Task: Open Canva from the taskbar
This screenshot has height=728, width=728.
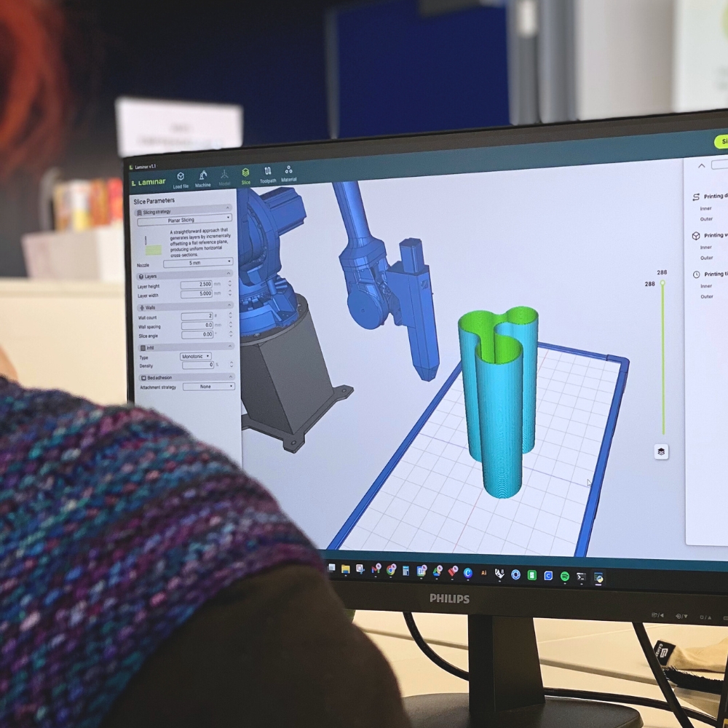Action: [467, 573]
